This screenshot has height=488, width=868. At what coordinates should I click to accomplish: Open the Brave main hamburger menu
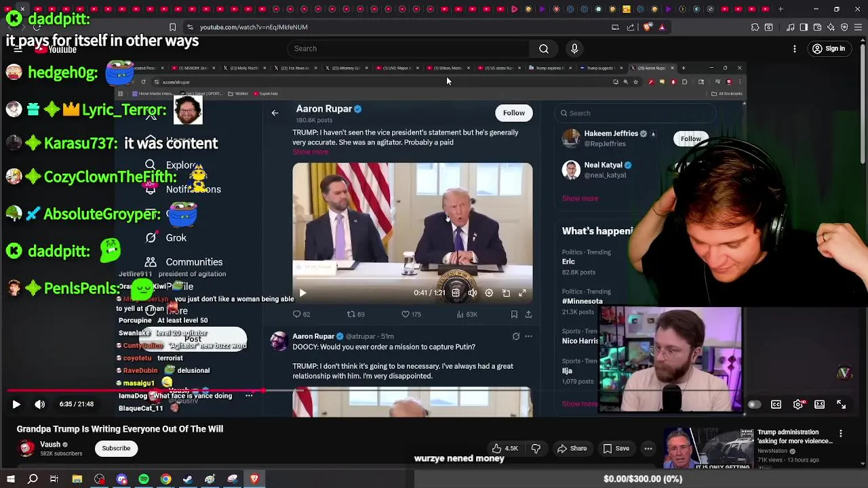point(858,27)
